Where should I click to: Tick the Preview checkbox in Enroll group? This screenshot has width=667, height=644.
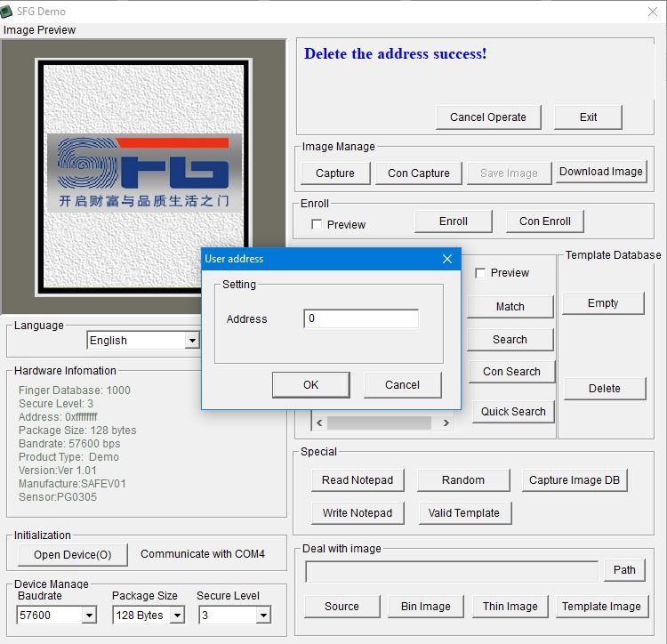point(316,224)
